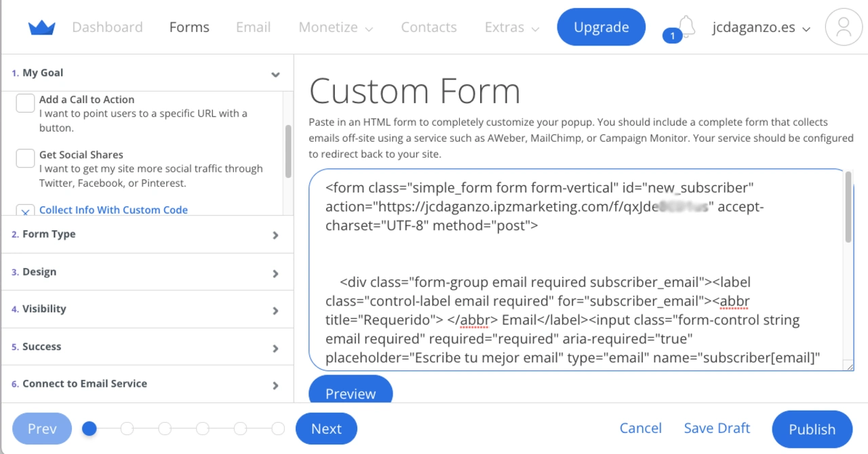Open the Monetize dropdown menu
The height and width of the screenshot is (454, 868).
point(336,27)
